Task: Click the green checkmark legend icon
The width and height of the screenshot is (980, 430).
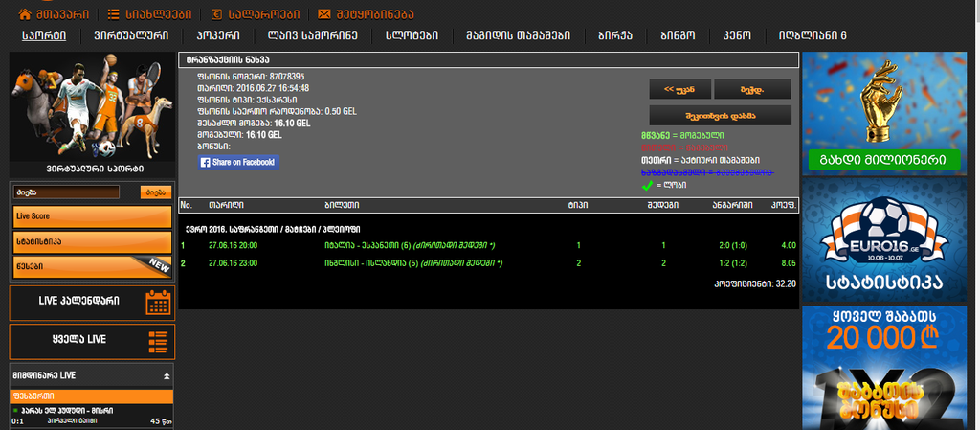Action: click(x=648, y=183)
